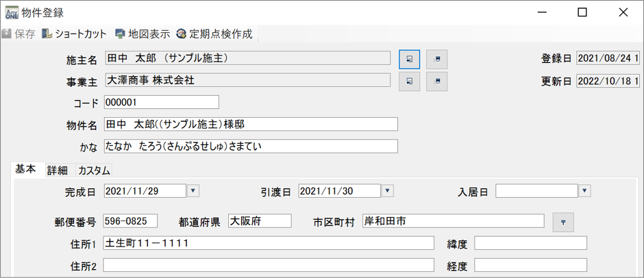Click the 住所1 field
This screenshot has width=644, height=278.
pyautogui.click(x=269, y=242)
